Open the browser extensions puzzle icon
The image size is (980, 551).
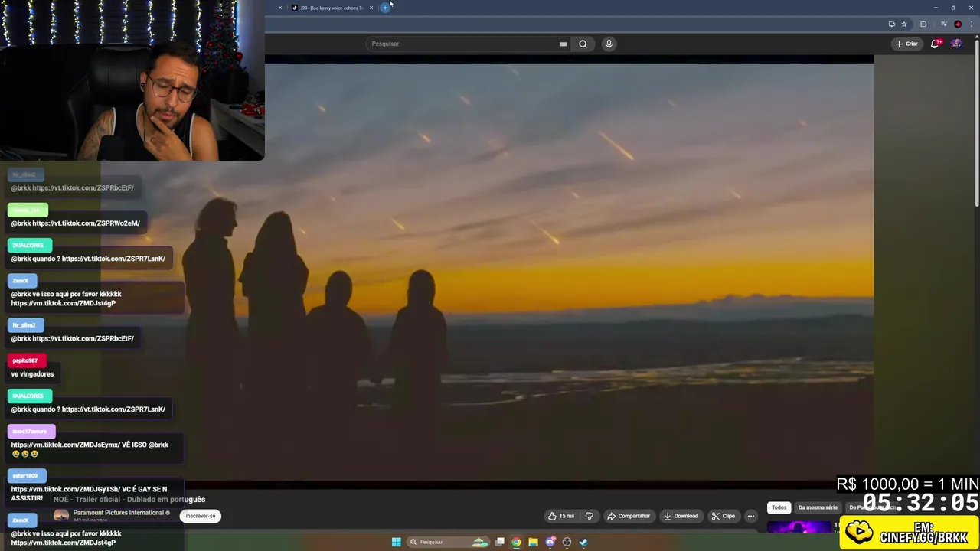pos(923,24)
